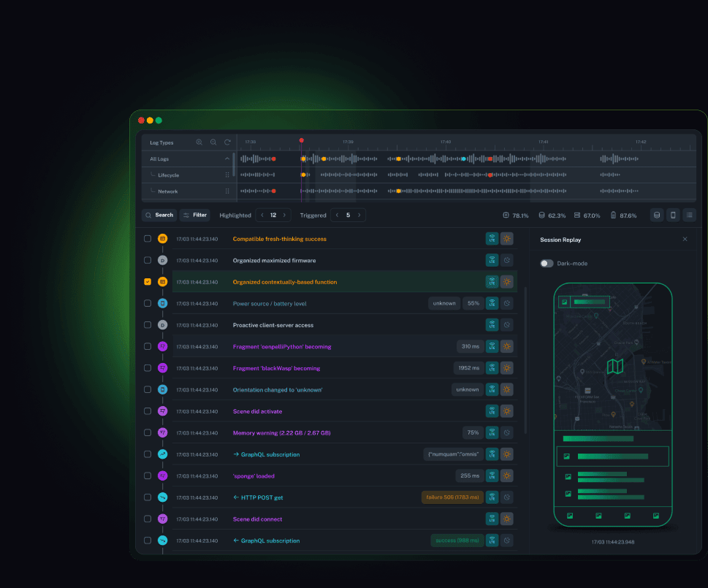Go to previous triggered log
This screenshot has height=588, width=708.
[x=338, y=215]
